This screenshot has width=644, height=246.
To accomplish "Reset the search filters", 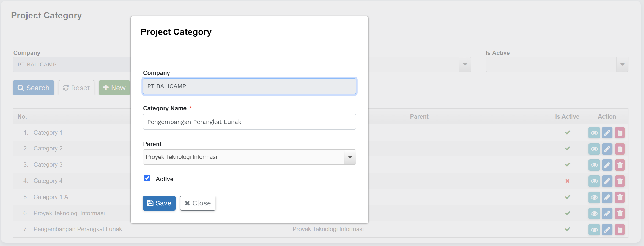I will (x=76, y=88).
